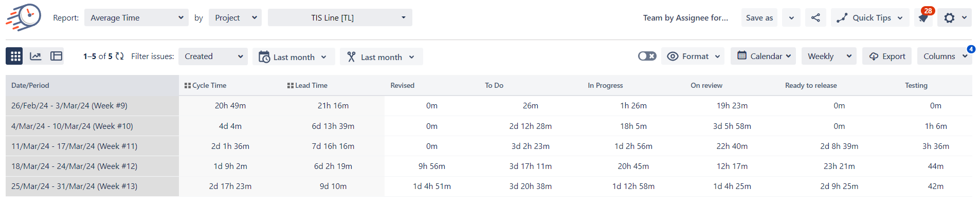Click the refresh icon beside 1–5 of 5

(x=120, y=56)
